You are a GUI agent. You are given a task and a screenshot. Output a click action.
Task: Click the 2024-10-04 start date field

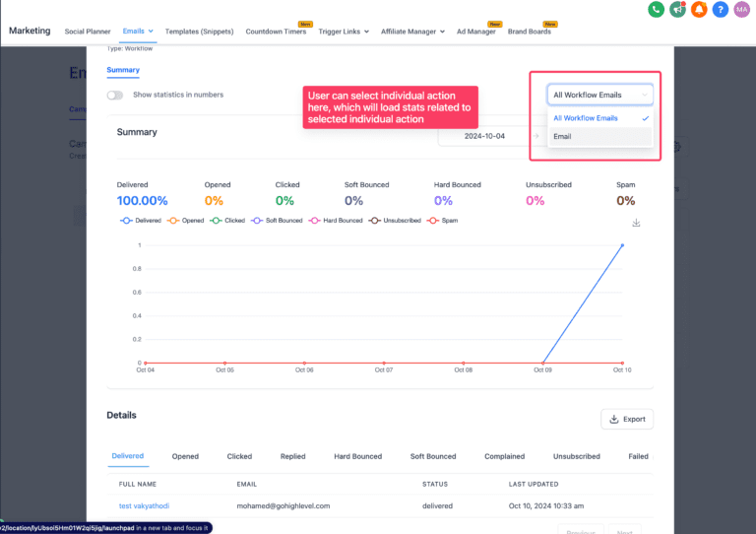tap(484, 136)
